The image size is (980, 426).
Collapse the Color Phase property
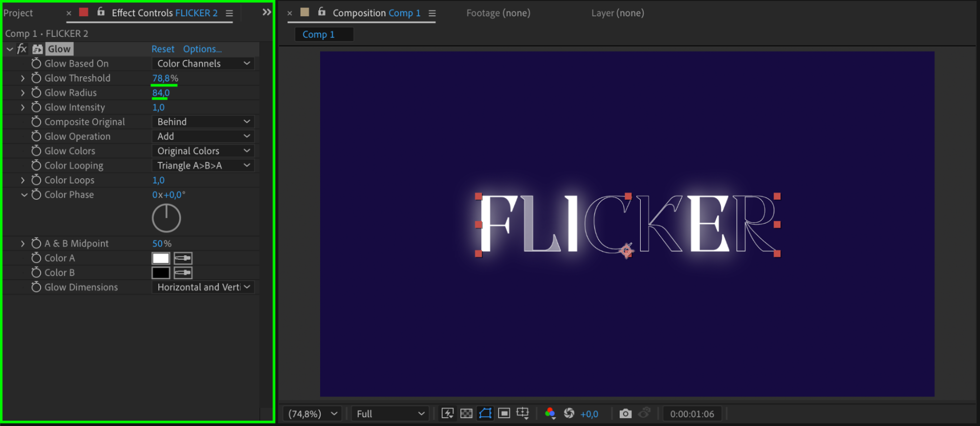click(24, 194)
